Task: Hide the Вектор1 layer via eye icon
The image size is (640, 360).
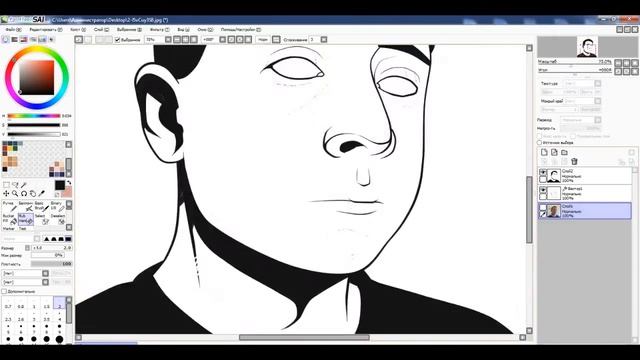Action: pos(542,190)
